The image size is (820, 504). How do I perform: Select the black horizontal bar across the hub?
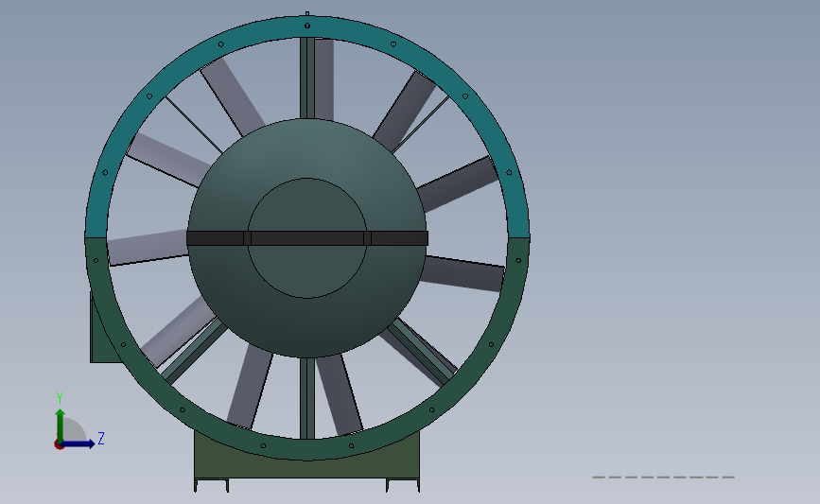[307, 238]
